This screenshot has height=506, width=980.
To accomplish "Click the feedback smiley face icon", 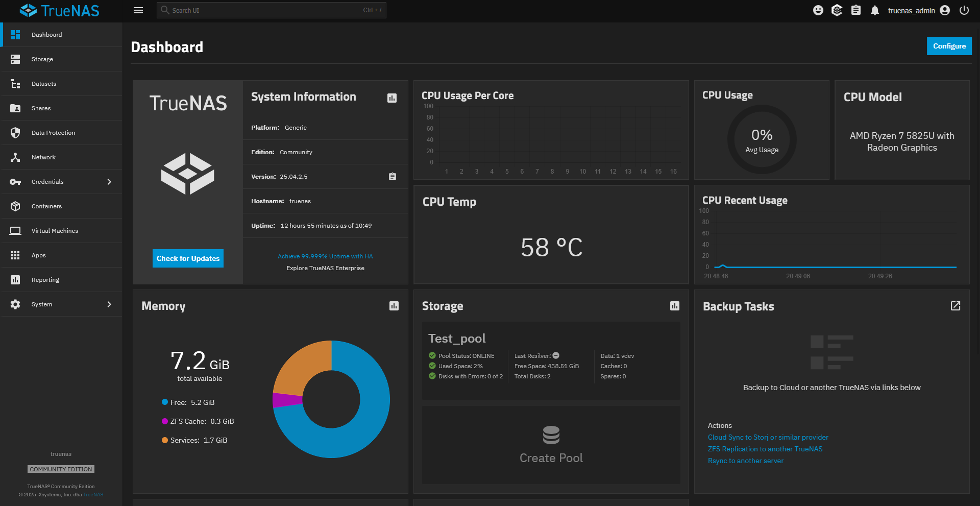I will 818,10.
